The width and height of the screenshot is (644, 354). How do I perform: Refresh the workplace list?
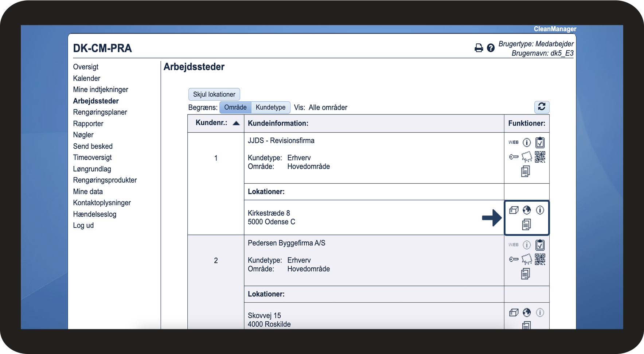pyautogui.click(x=542, y=107)
